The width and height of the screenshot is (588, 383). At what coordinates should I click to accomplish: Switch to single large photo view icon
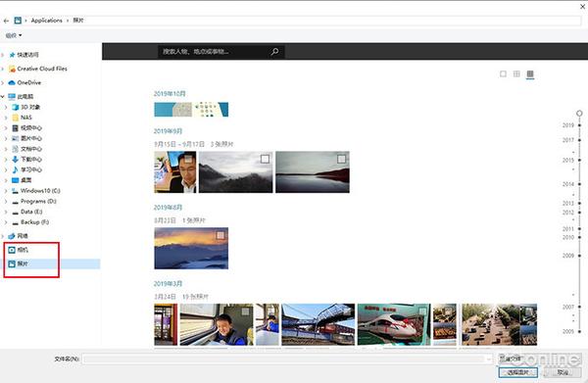point(503,73)
